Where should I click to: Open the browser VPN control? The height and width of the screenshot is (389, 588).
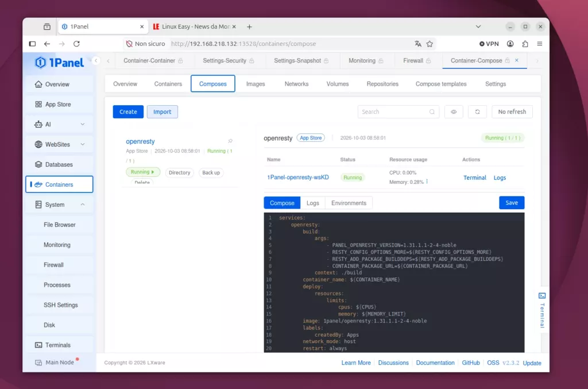point(489,44)
